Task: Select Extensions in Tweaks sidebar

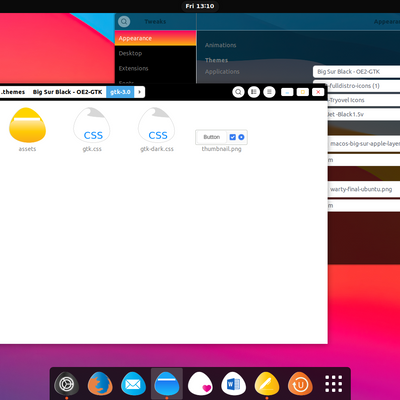Action: (156, 68)
